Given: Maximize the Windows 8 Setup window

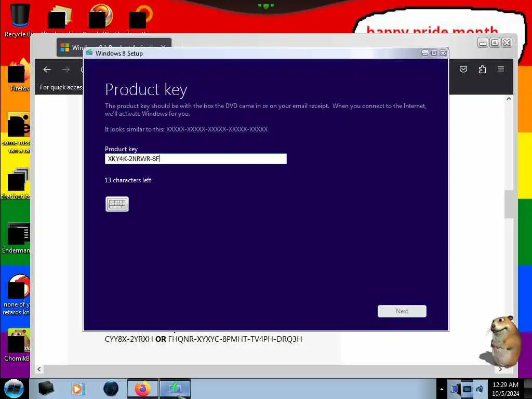Looking at the screenshot, I should tap(434, 54).
